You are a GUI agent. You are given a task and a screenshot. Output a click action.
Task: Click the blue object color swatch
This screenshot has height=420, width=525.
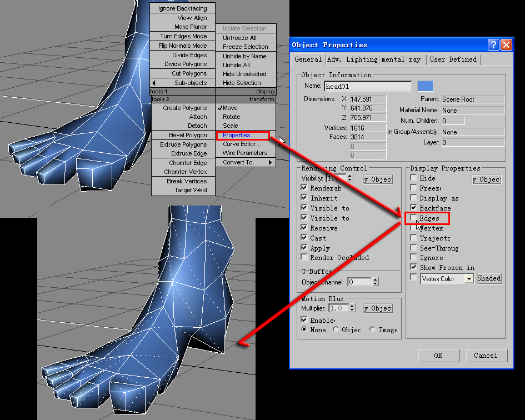pos(425,86)
